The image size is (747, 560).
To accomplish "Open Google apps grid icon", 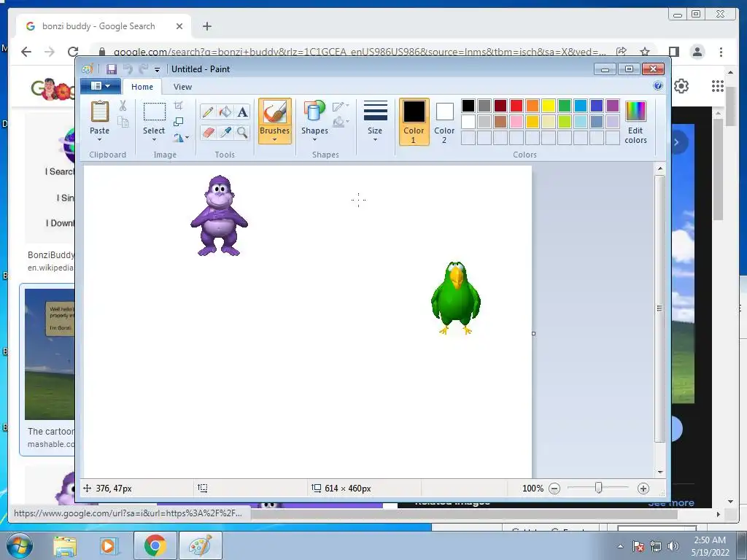I will [x=718, y=86].
